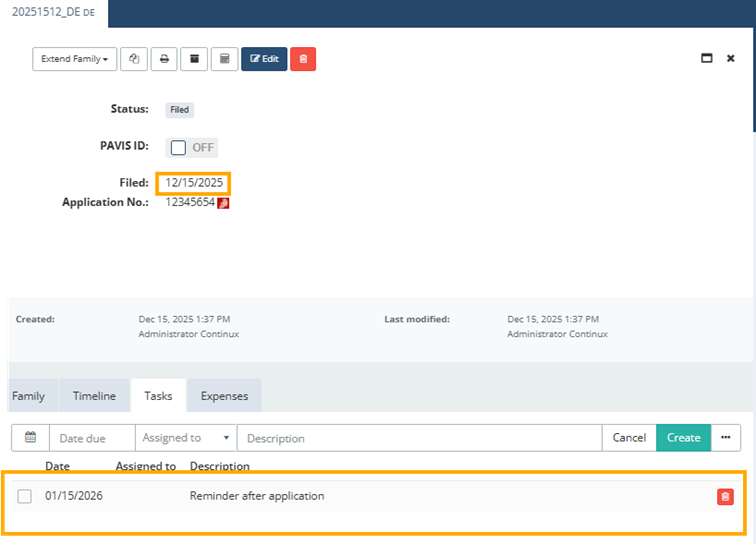
Task: Click the copy/duplicate icon button
Action: (x=134, y=59)
